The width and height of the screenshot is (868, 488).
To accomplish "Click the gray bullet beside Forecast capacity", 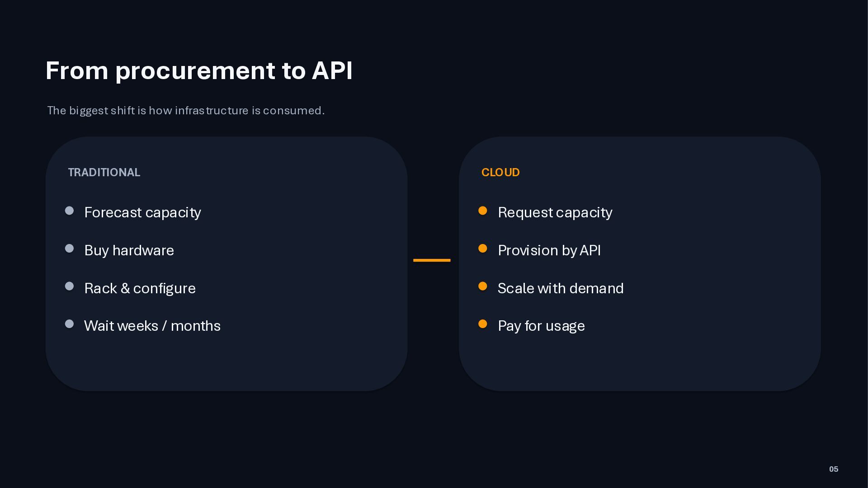I will pyautogui.click(x=69, y=211).
